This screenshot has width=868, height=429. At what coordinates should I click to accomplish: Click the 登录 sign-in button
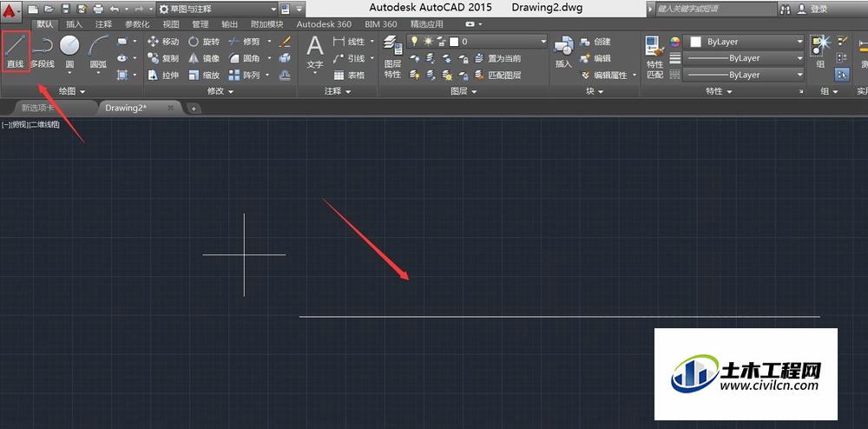pos(812,9)
